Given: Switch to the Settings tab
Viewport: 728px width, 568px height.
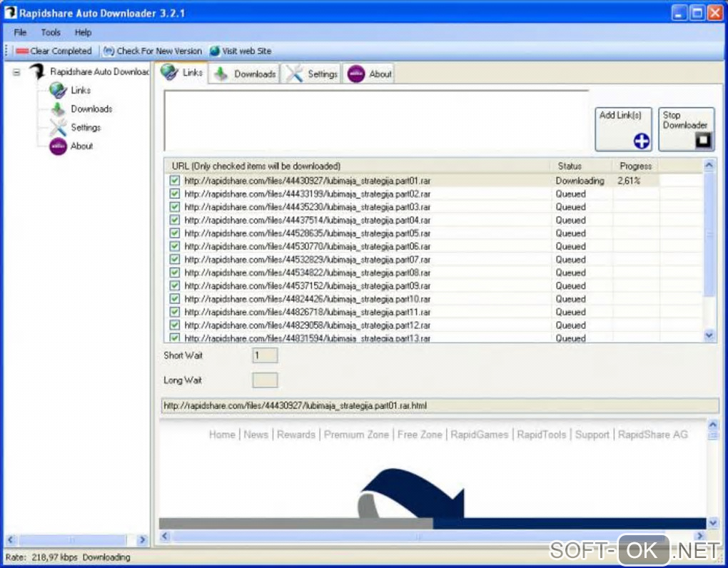Looking at the screenshot, I should click(310, 73).
